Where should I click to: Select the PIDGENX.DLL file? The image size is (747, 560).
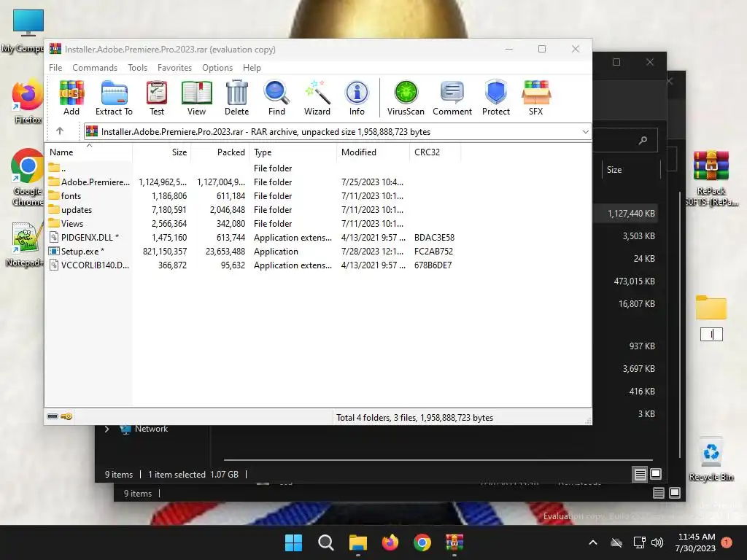[x=252, y=237]
